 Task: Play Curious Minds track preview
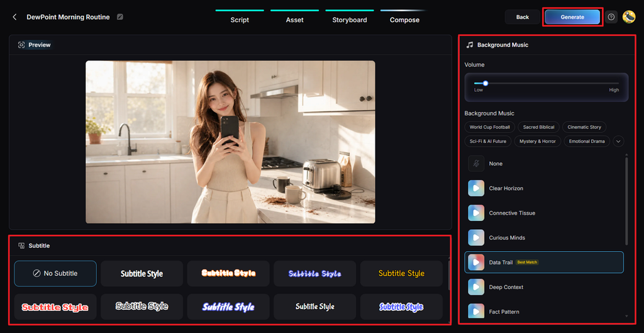click(476, 237)
